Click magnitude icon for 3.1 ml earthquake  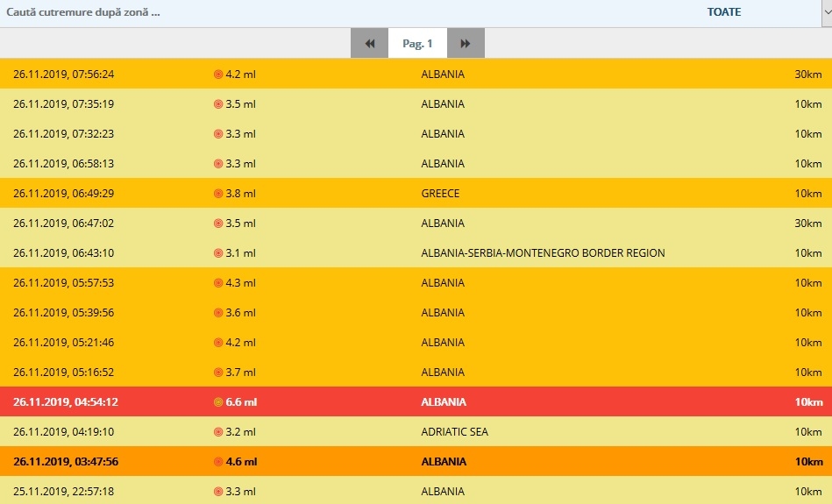[218, 253]
